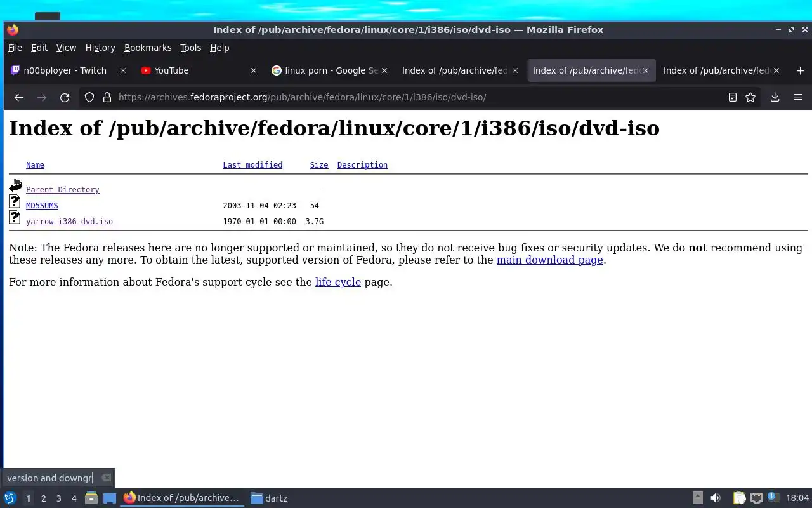Reload the current page

click(x=65, y=97)
